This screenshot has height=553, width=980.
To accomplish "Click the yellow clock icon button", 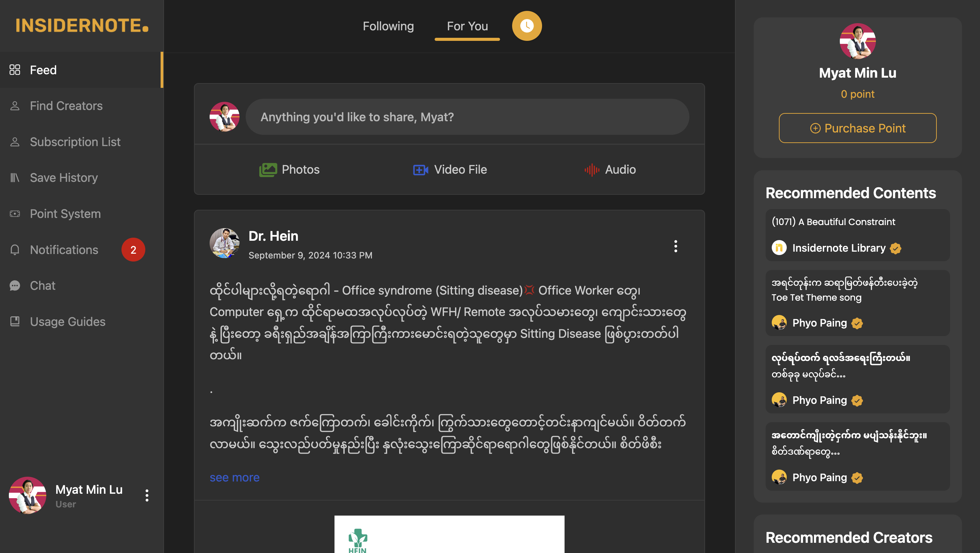I will tap(527, 26).
